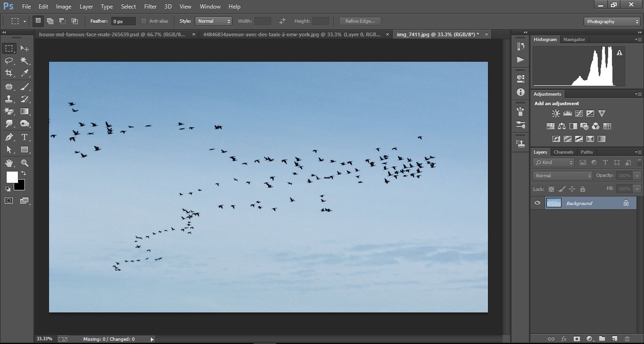Select the Lasso tool
Screen dimensions: 644x344
pyautogui.click(x=9, y=61)
